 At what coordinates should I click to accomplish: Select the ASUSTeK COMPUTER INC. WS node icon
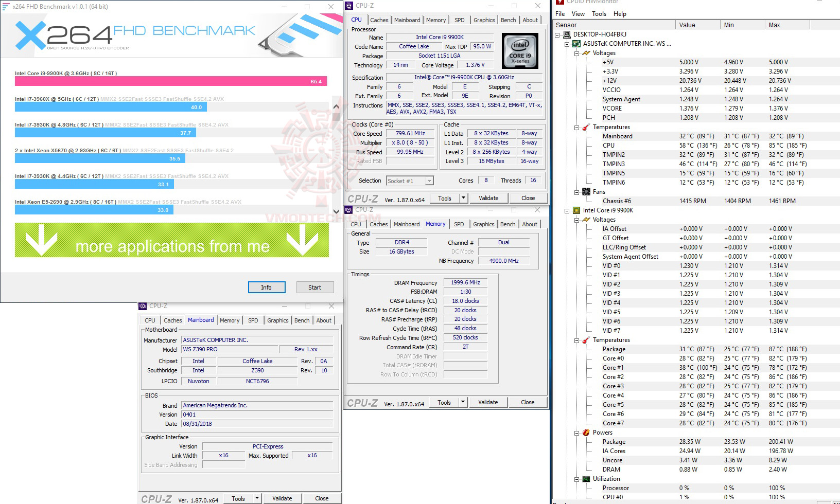coord(576,44)
